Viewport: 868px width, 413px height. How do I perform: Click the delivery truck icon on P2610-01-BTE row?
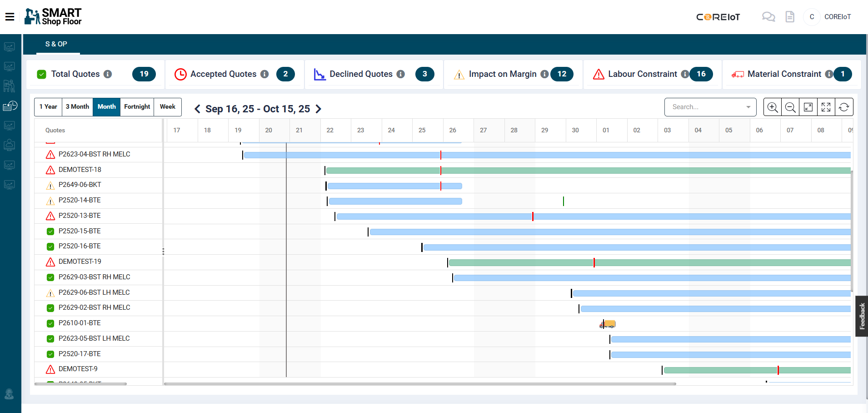click(x=608, y=323)
